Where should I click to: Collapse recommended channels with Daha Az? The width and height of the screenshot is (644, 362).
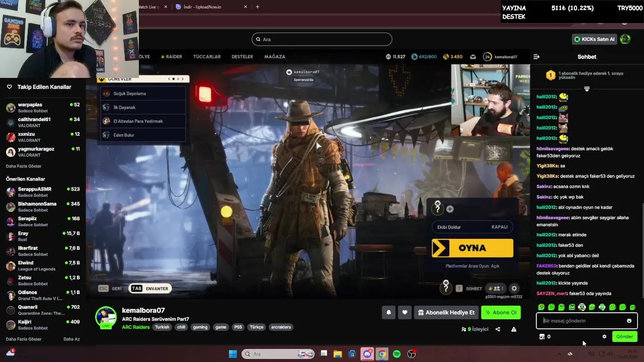(71, 339)
